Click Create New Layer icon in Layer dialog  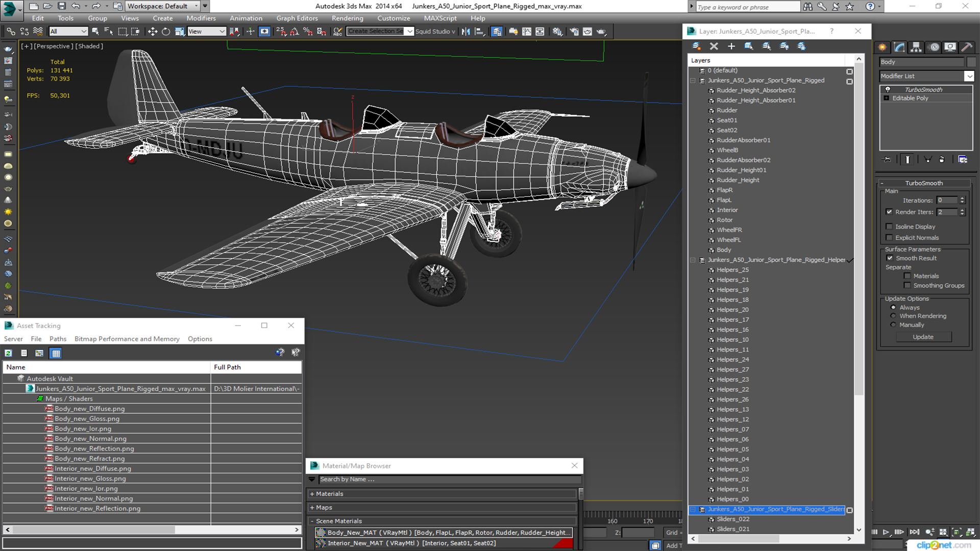click(696, 46)
